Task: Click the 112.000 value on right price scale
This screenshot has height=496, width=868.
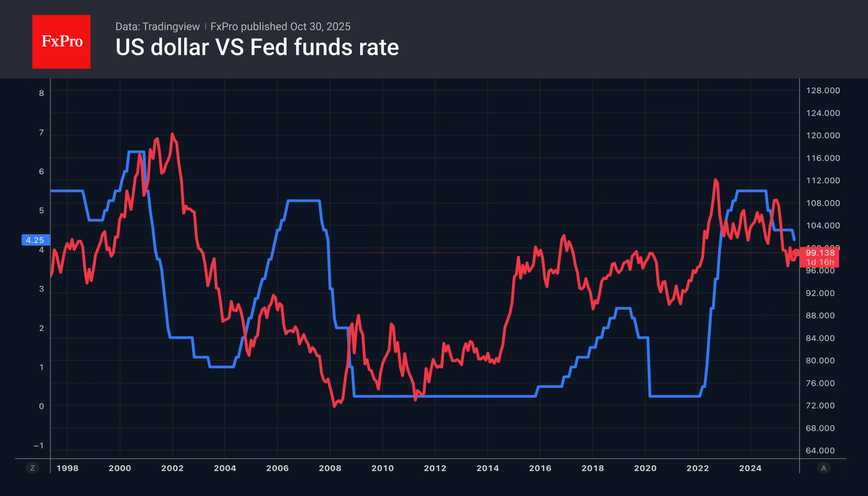Action: [x=823, y=180]
